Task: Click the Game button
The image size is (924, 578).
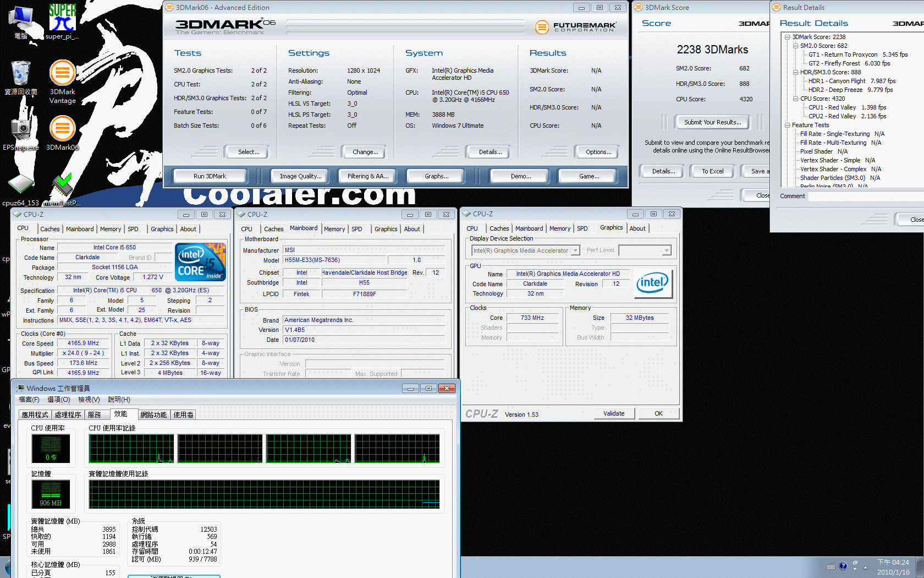Action: [x=588, y=176]
